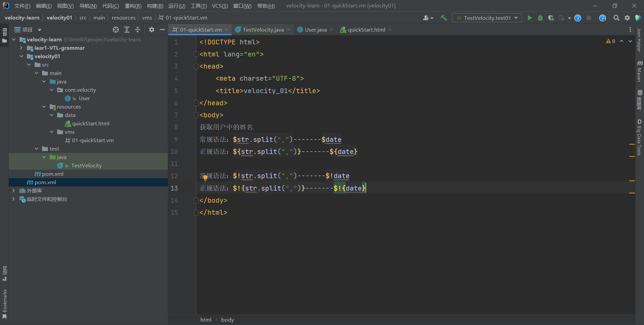The width and height of the screenshot is (644, 325).
Task: Click the warnings indicator showing 8
Action: (610, 41)
